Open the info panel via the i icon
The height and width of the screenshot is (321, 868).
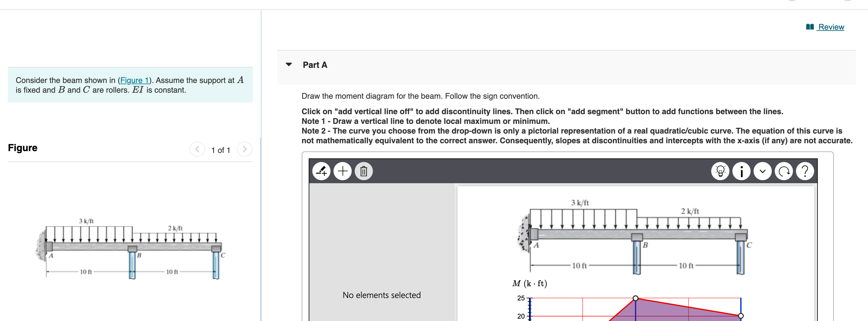pos(741,171)
